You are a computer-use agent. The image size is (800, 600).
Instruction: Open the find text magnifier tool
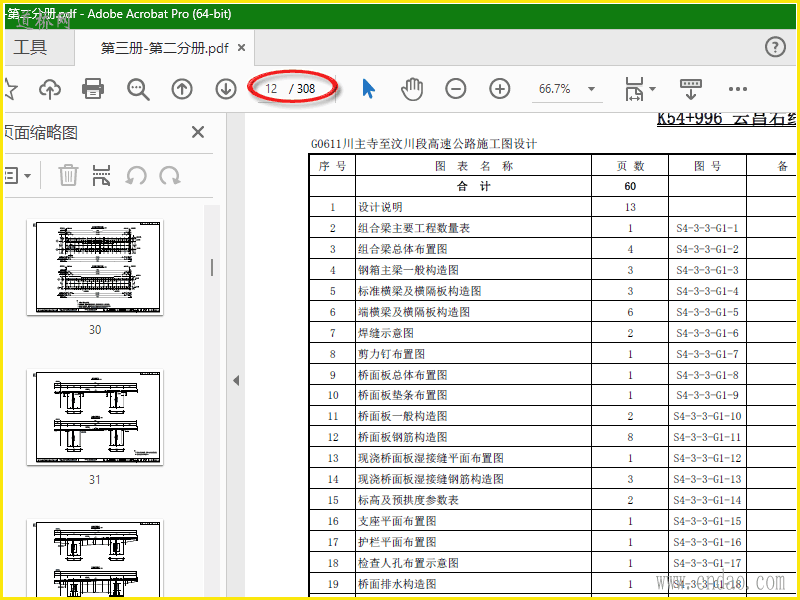(x=138, y=89)
